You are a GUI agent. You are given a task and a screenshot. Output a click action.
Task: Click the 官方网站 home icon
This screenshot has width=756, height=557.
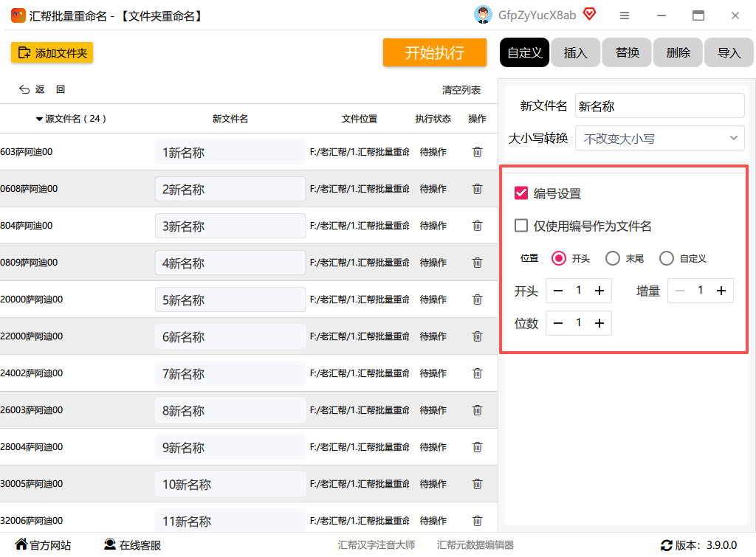click(21, 545)
